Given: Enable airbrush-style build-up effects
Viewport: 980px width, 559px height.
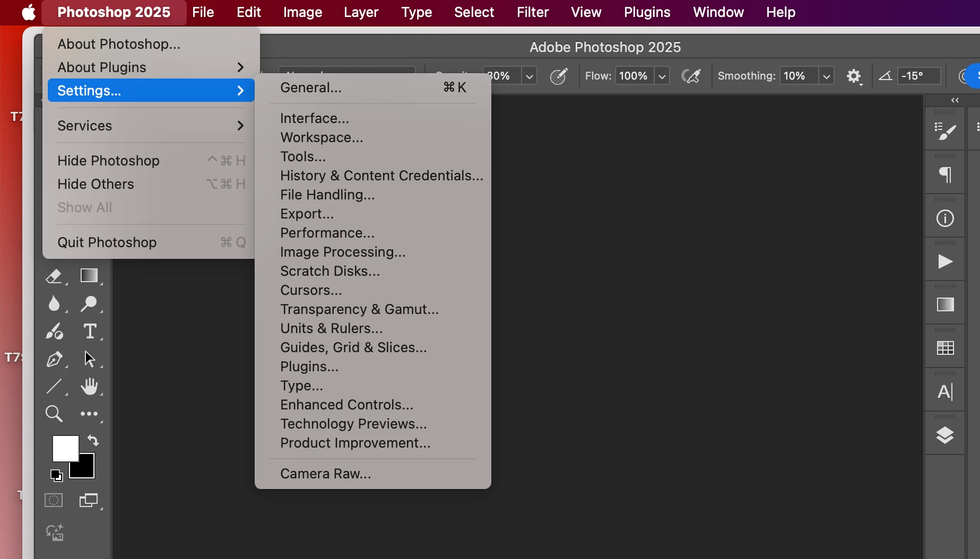Looking at the screenshot, I should 691,76.
